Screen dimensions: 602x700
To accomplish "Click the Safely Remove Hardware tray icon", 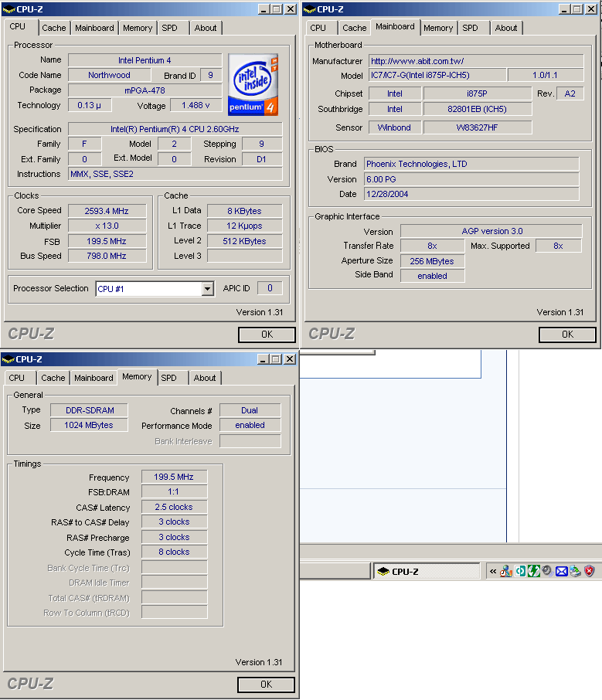I will coord(575,571).
